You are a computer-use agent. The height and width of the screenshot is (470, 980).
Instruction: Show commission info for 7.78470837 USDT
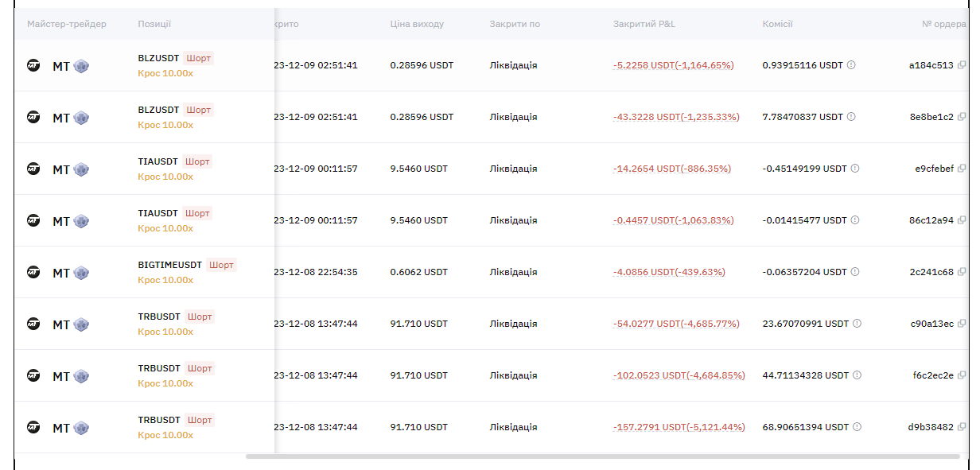[x=851, y=117]
